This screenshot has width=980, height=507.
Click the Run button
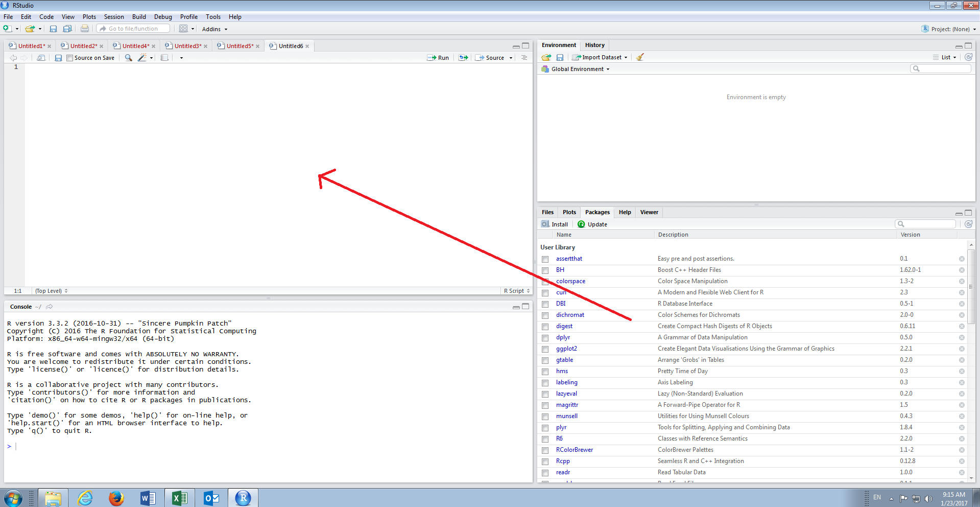pos(438,58)
